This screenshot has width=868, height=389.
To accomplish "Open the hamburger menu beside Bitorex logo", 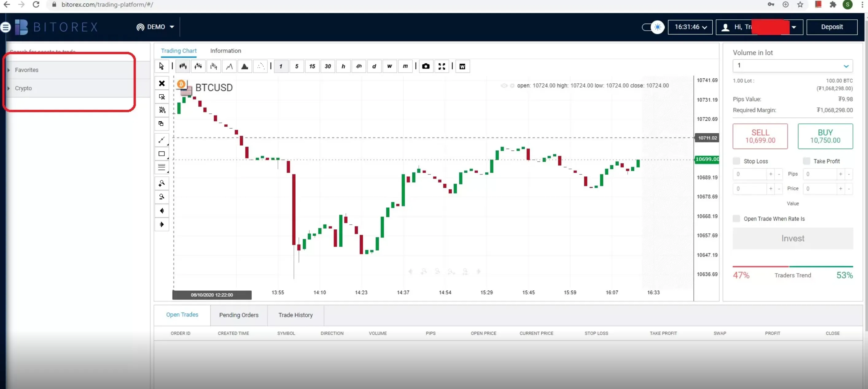I will pyautogui.click(x=6, y=27).
